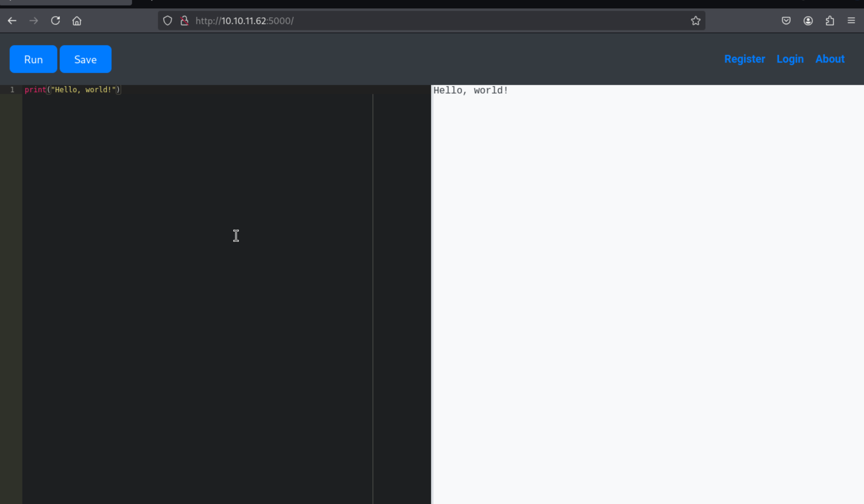Click the Hello, world! output text

(470, 90)
